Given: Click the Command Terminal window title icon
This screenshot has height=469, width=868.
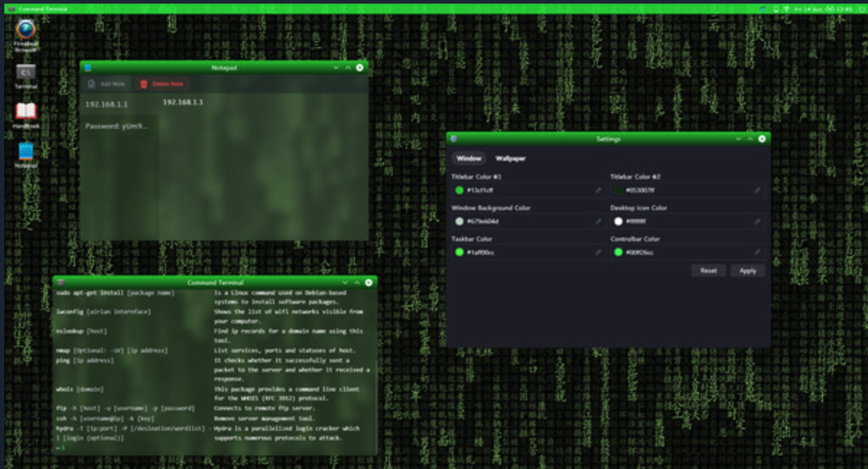Looking at the screenshot, I should coord(61,282).
